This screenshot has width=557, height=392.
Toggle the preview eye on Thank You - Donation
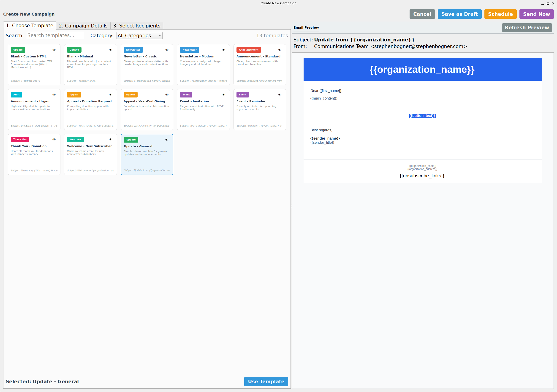tap(54, 139)
